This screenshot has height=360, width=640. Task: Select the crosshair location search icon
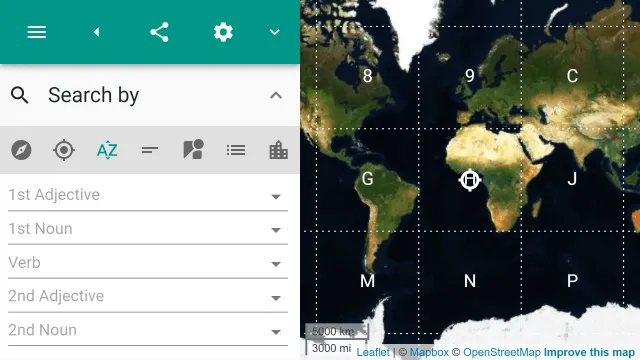pyautogui.click(x=64, y=150)
